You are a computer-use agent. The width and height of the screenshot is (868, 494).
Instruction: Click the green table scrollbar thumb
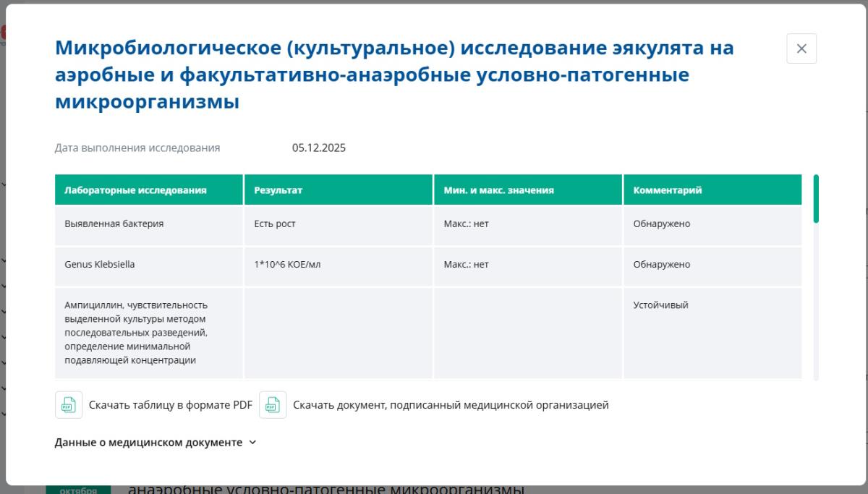click(x=816, y=198)
